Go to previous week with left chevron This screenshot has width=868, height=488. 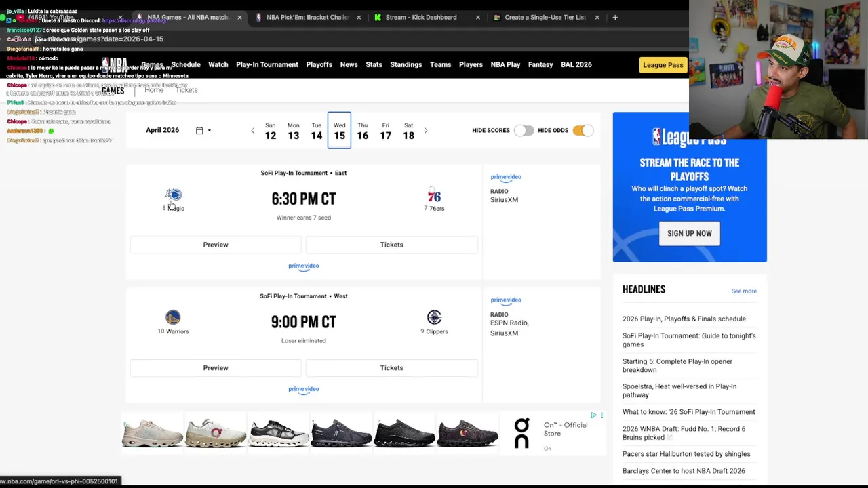(253, 130)
